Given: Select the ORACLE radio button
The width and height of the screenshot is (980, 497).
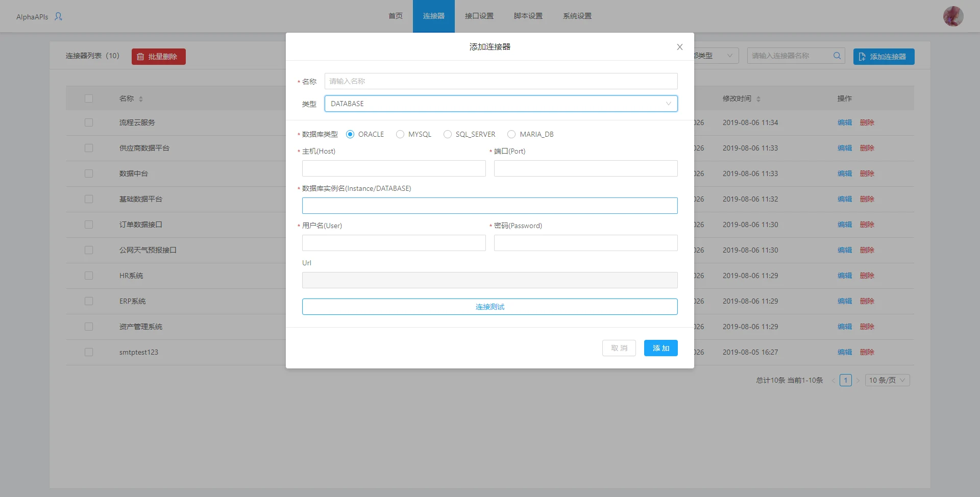Looking at the screenshot, I should coord(350,134).
